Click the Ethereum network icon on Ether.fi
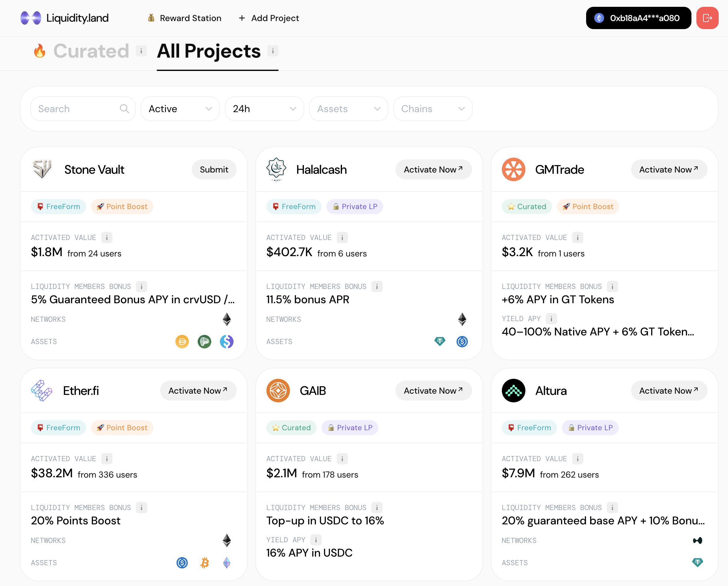 pos(226,540)
